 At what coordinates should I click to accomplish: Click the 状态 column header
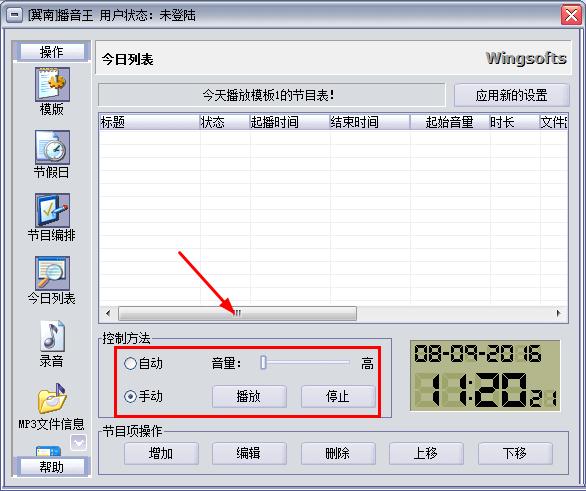pos(225,122)
